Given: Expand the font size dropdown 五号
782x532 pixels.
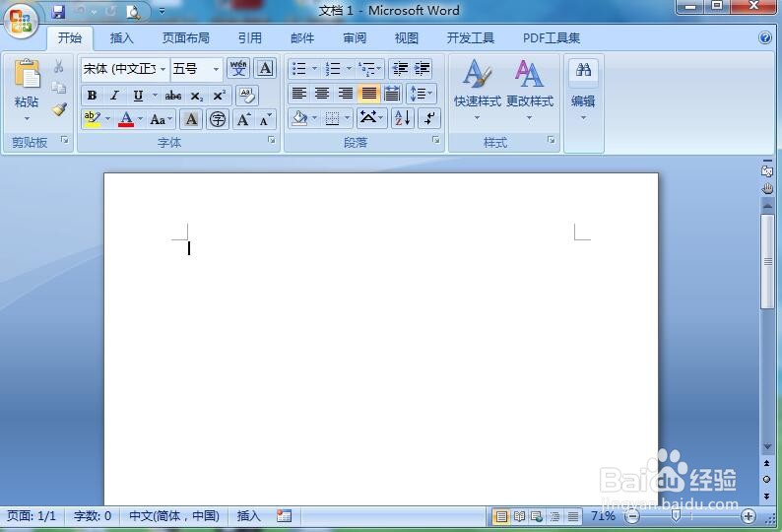Looking at the screenshot, I should click(x=216, y=69).
